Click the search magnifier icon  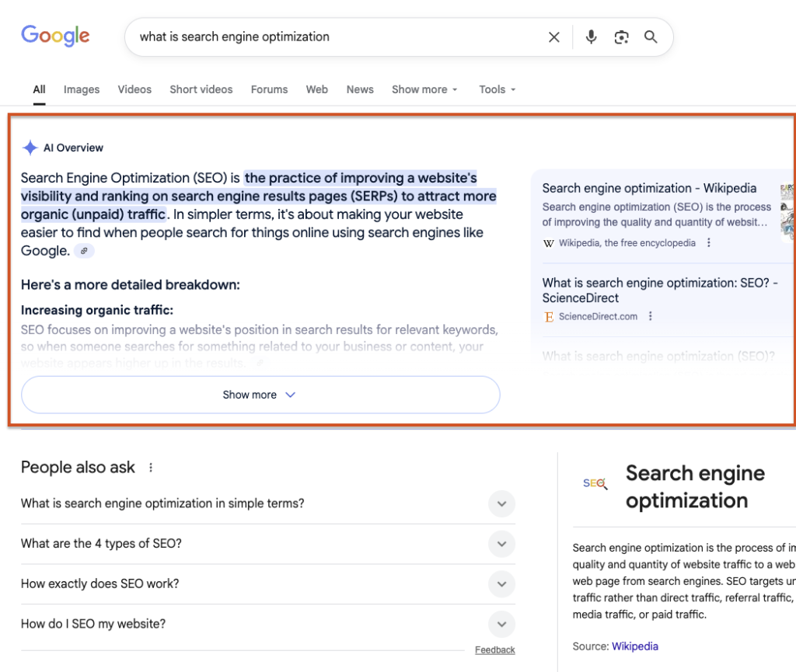pyautogui.click(x=651, y=37)
